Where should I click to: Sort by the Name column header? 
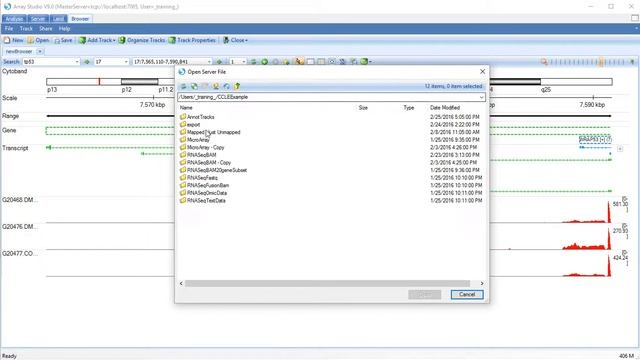(x=186, y=108)
